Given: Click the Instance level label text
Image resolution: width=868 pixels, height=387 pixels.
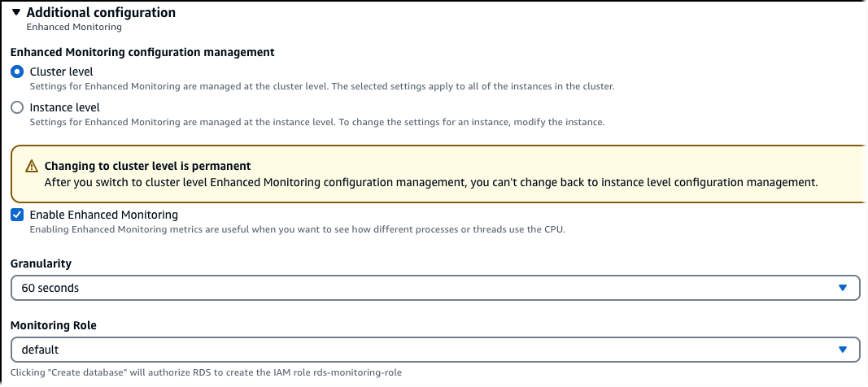Looking at the screenshot, I should [x=64, y=107].
